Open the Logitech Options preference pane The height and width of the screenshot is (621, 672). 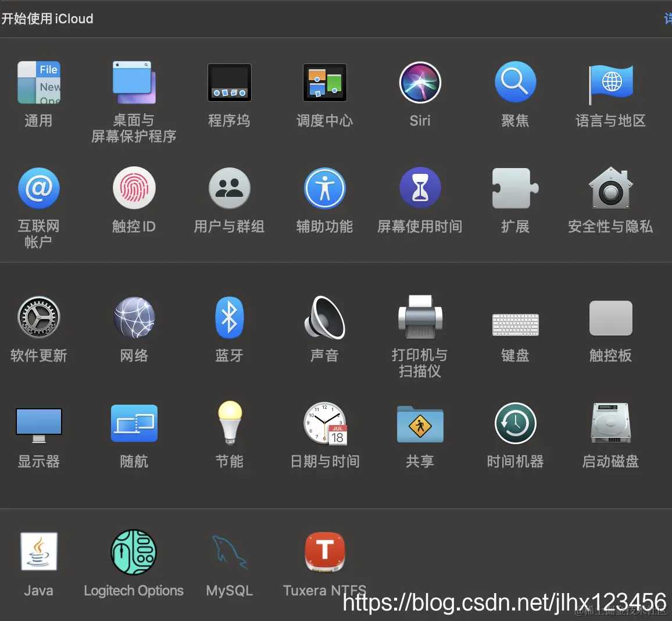click(x=134, y=552)
